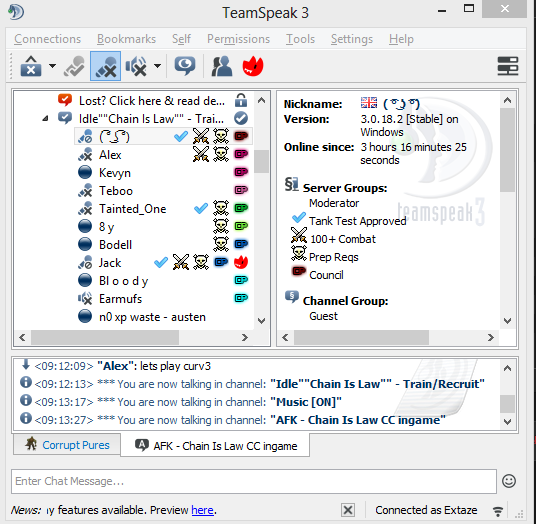Open the Tools menu

coord(300,39)
